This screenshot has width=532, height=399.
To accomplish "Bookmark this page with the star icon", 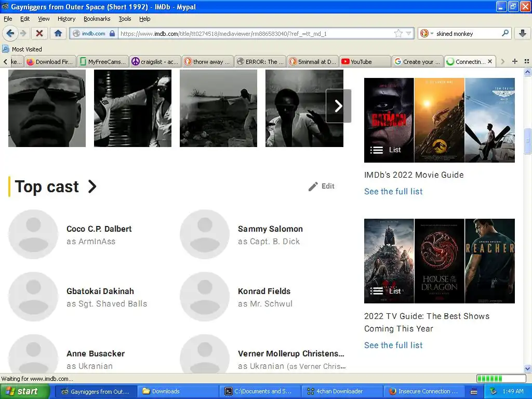I will 398,33.
